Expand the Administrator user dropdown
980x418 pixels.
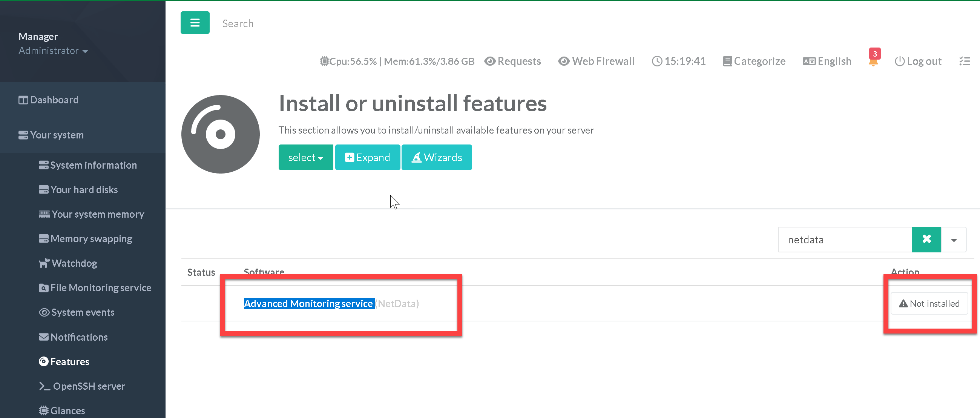pyautogui.click(x=53, y=51)
